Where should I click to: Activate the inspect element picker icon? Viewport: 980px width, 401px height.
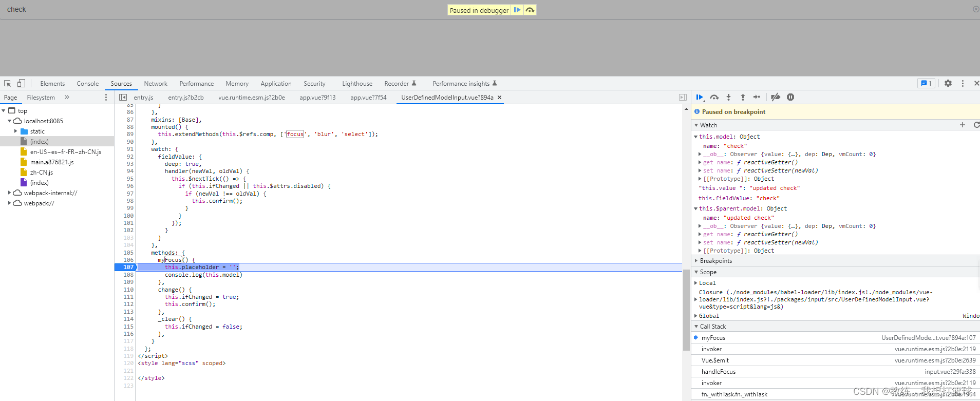[x=8, y=83]
